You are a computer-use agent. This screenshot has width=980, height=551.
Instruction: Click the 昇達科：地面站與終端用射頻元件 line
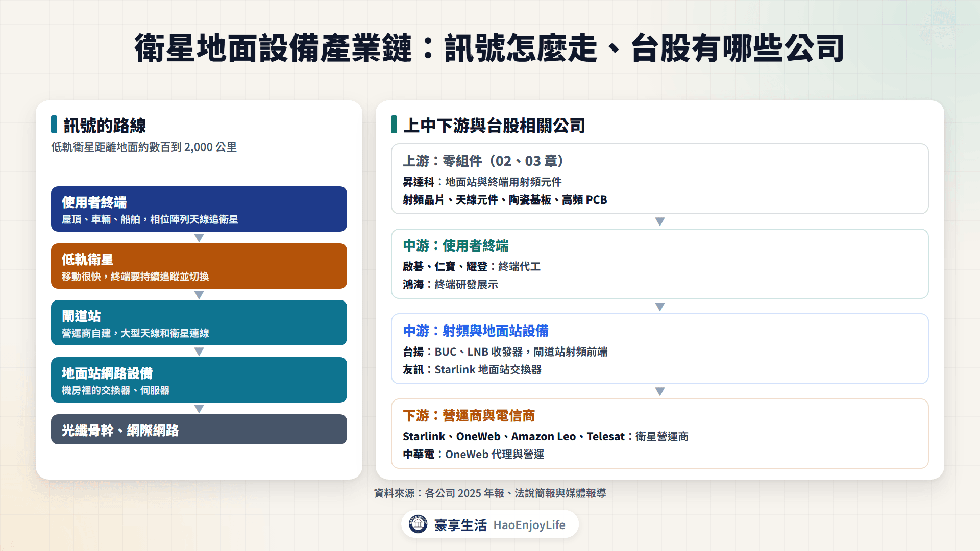click(482, 182)
